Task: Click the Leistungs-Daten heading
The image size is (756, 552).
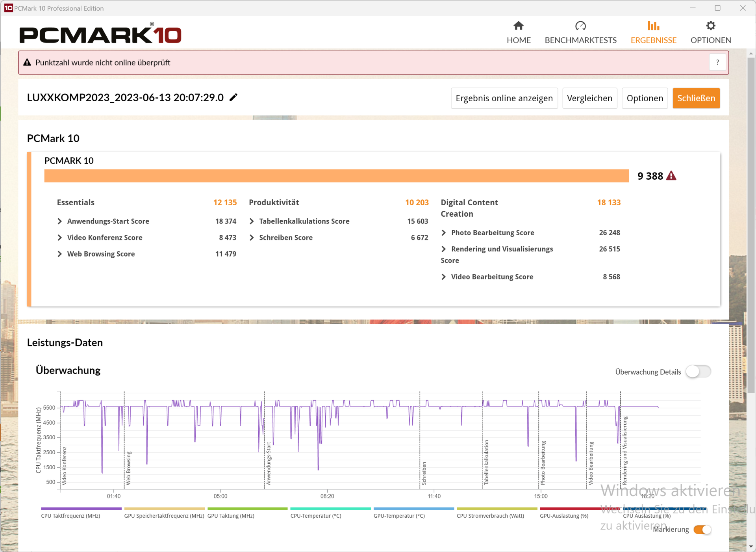Action: click(x=65, y=342)
